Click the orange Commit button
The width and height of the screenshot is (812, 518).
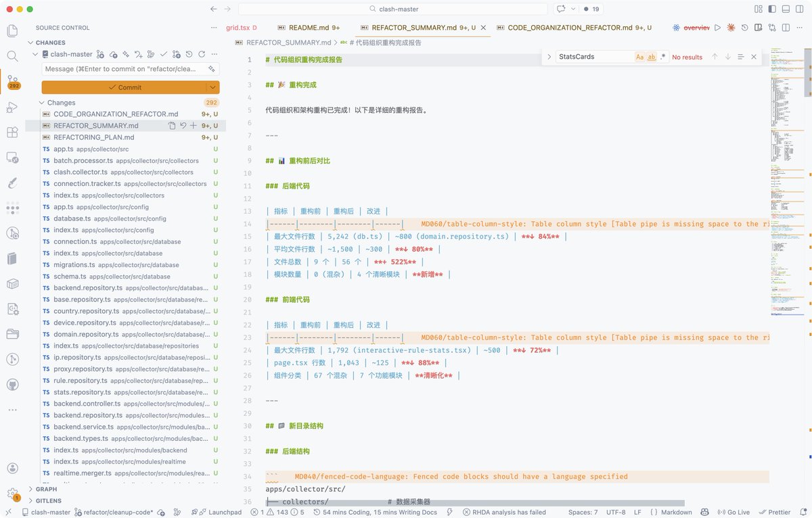click(125, 87)
